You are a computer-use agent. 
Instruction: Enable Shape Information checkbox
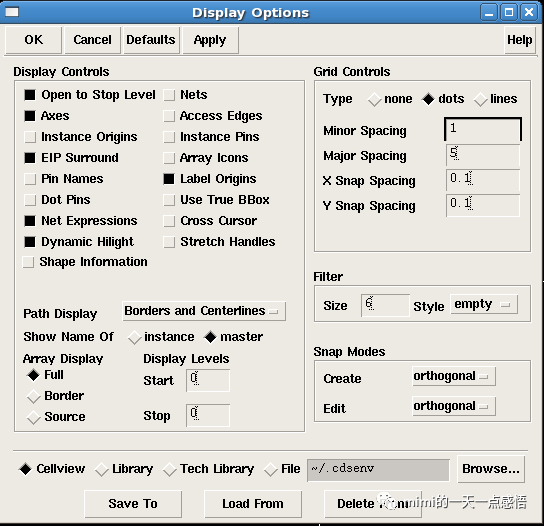coord(28,262)
